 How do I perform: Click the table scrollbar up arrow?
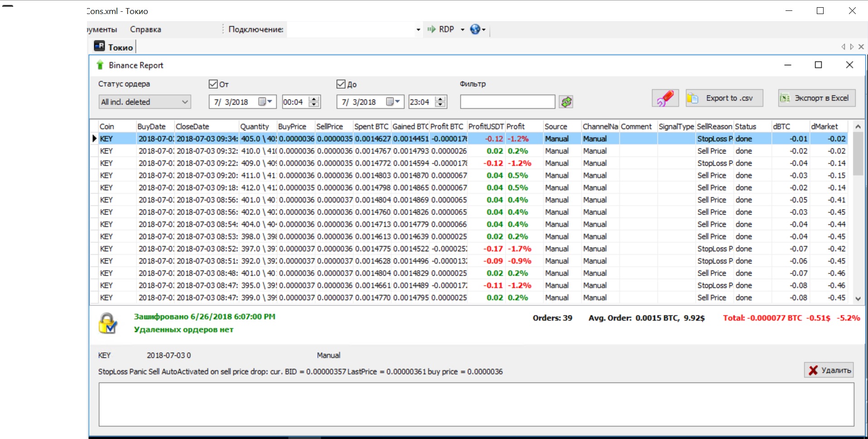[858, 127]
